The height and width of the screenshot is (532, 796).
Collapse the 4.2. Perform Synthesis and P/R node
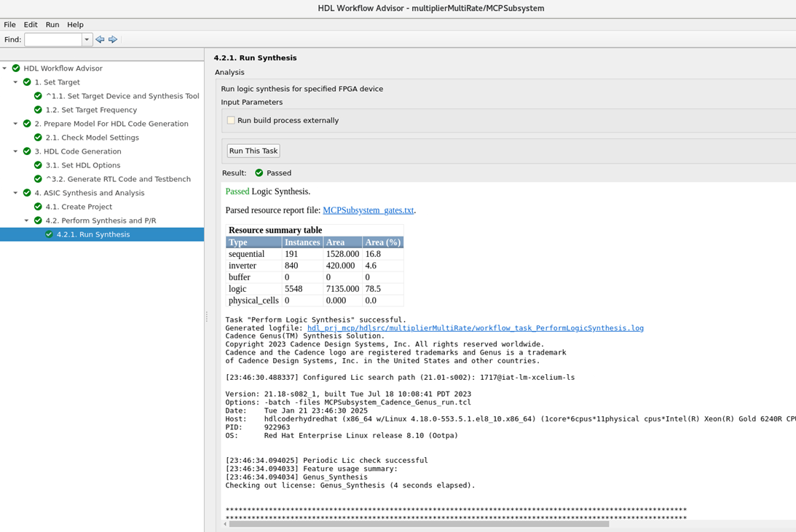pyautogui.click(x=26, y=221)
